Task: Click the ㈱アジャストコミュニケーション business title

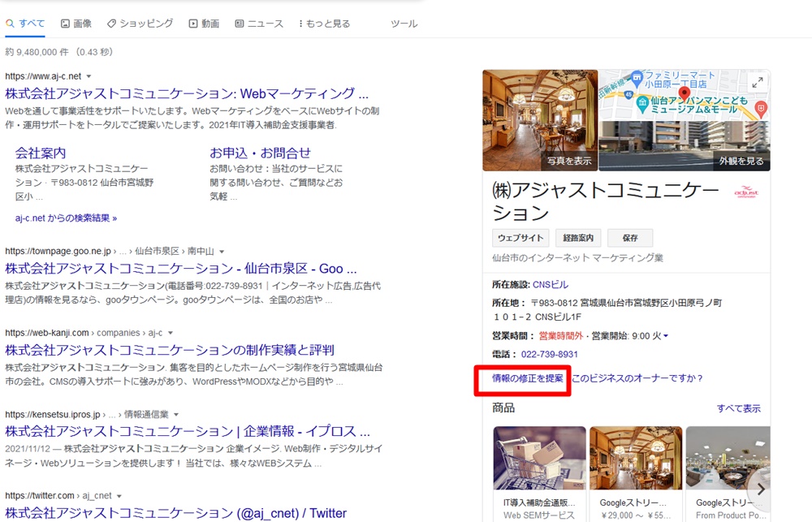Action: (x=606, y=201)
